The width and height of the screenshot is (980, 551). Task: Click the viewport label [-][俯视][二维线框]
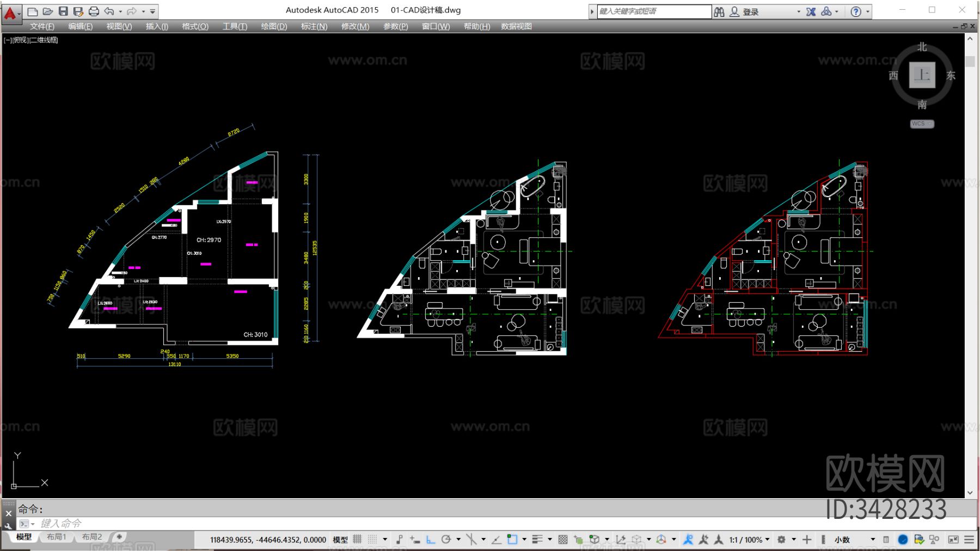(x=31, y=40)
